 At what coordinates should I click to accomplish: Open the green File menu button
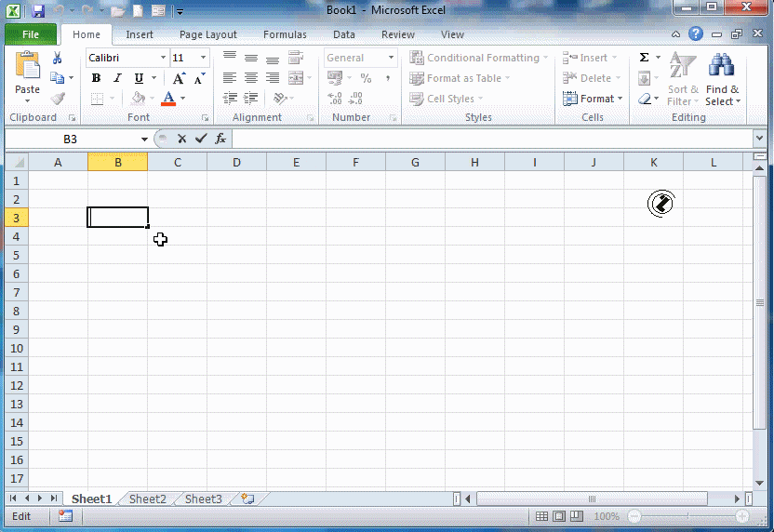click(x=30, y=34)
